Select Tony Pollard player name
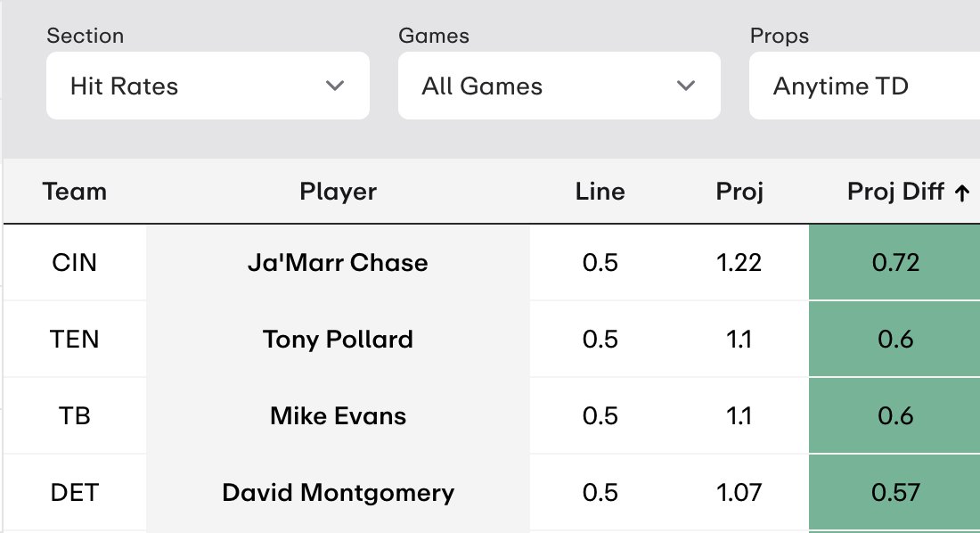The width and height of the screenshot is (980, 533). pos(339,339)
